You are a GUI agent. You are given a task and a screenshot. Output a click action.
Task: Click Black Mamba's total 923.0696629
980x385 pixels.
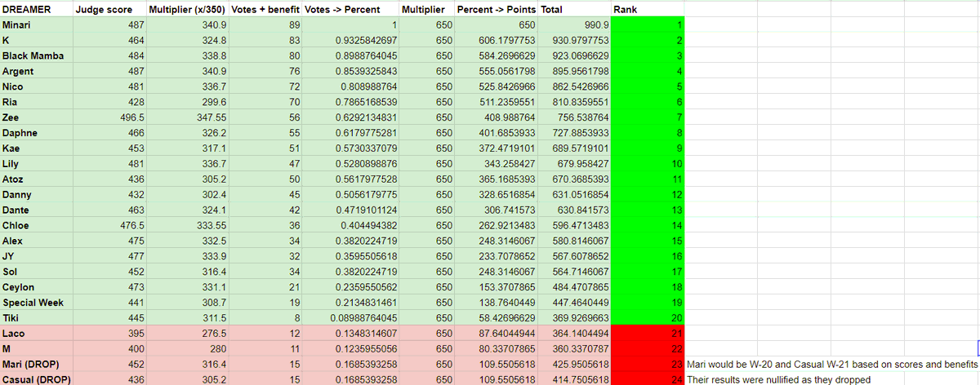coord(574,56)
